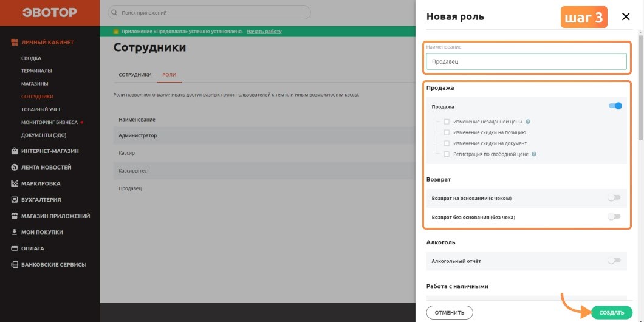Click the Банковские сервисы sidebar label

click(54, 264)
